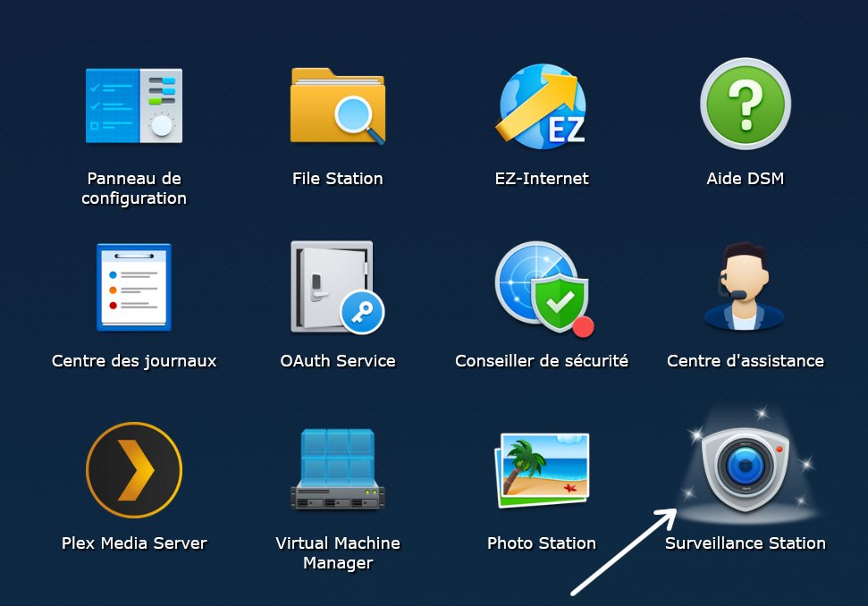Click the "Aide DSM" label
The image size is (868, 606).
[x=746, y=179]
